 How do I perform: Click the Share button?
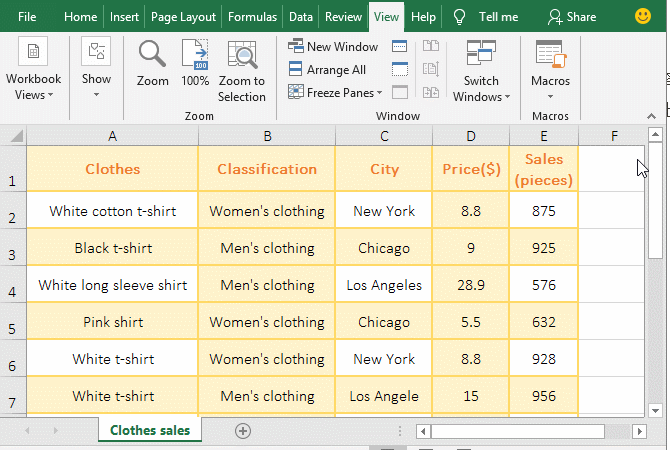coord(572,17)
